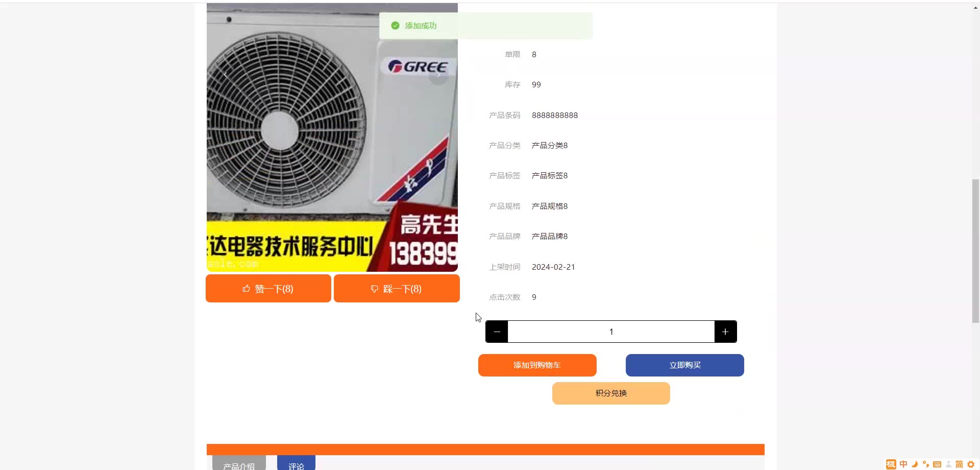Switch to the 评论 tab
This screenshot has width=980, height=470.
click(296, 464)
